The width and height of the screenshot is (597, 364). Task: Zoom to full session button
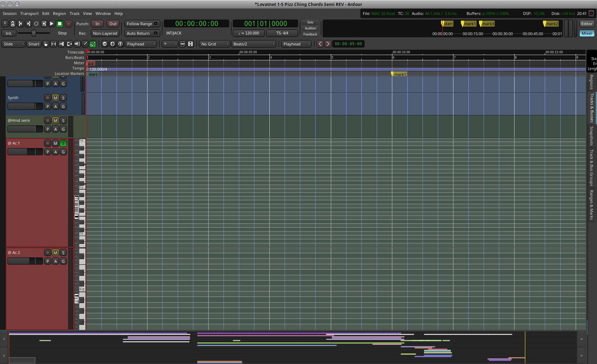tap(120, 44)
